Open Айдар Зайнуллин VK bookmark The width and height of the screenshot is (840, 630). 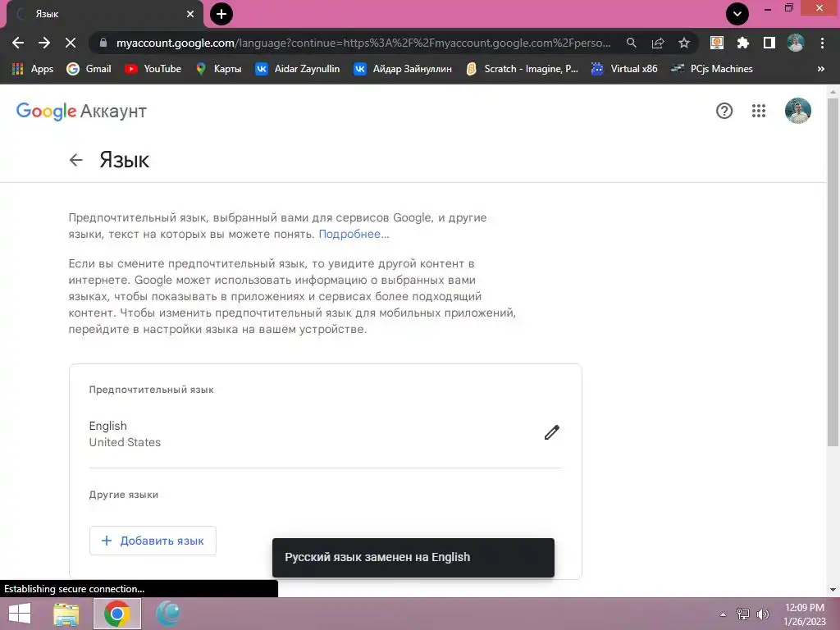(403, 69)
